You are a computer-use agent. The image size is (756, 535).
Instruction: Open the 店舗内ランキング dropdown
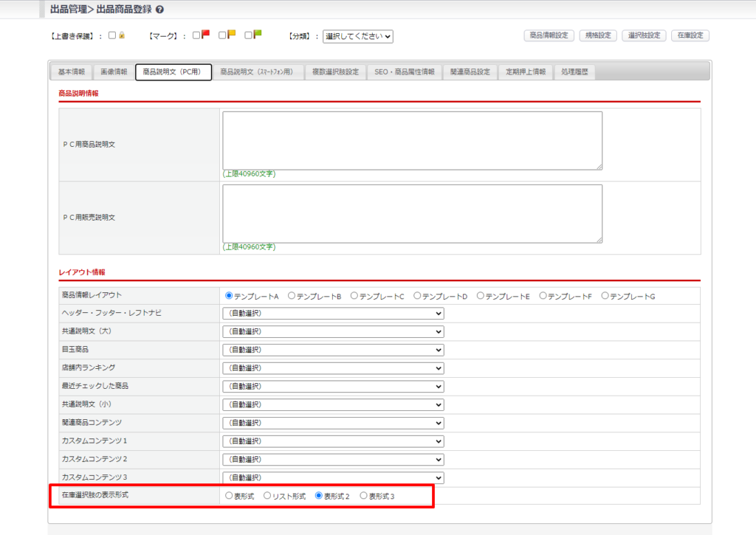(333, 368)
